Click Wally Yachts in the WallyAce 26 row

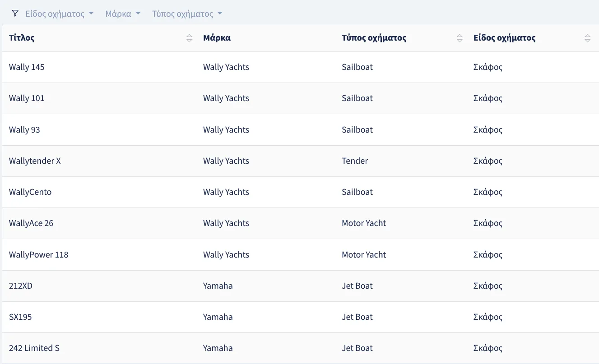pos(226,223)
